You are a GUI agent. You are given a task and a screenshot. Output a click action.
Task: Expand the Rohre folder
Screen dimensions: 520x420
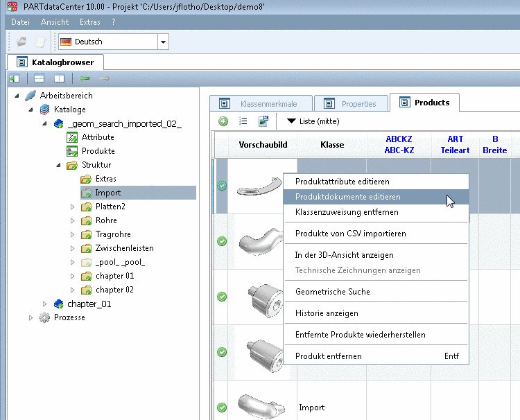coord(72,221)
